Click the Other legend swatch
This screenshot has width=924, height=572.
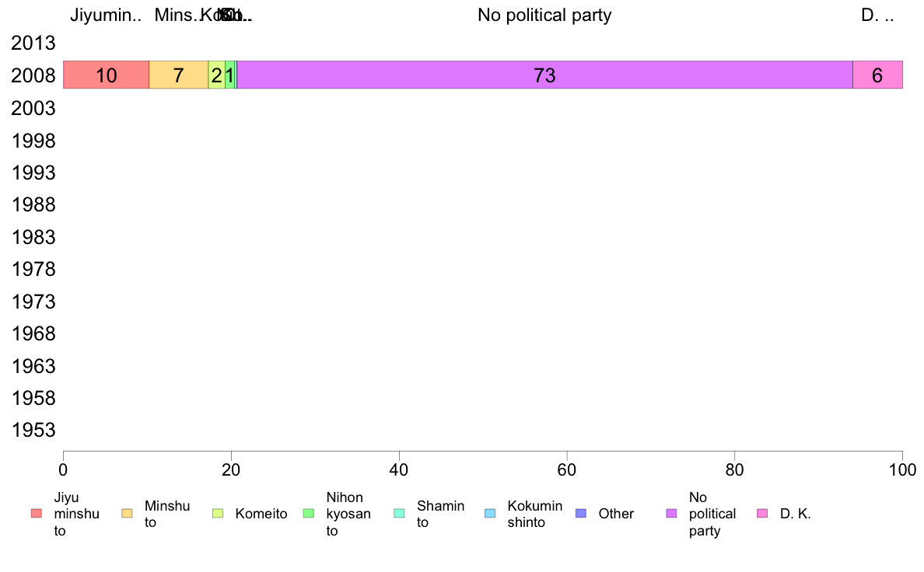580,514
